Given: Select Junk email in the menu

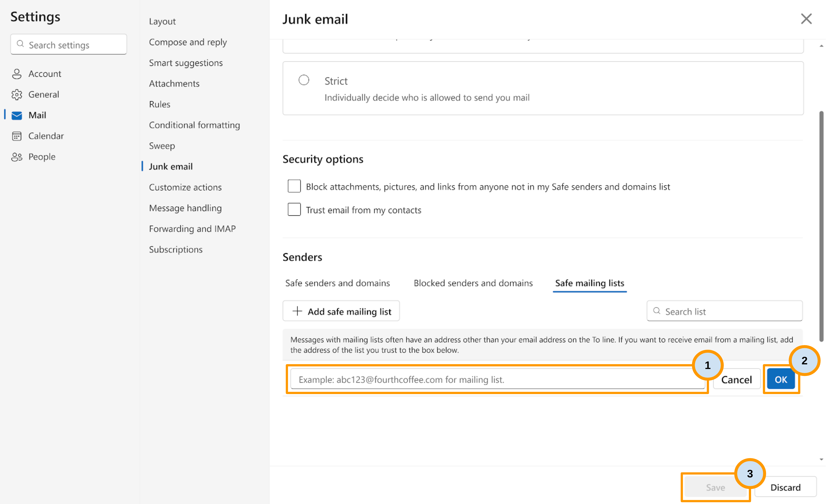Looking at the screenshot, I should click(171, 166).
